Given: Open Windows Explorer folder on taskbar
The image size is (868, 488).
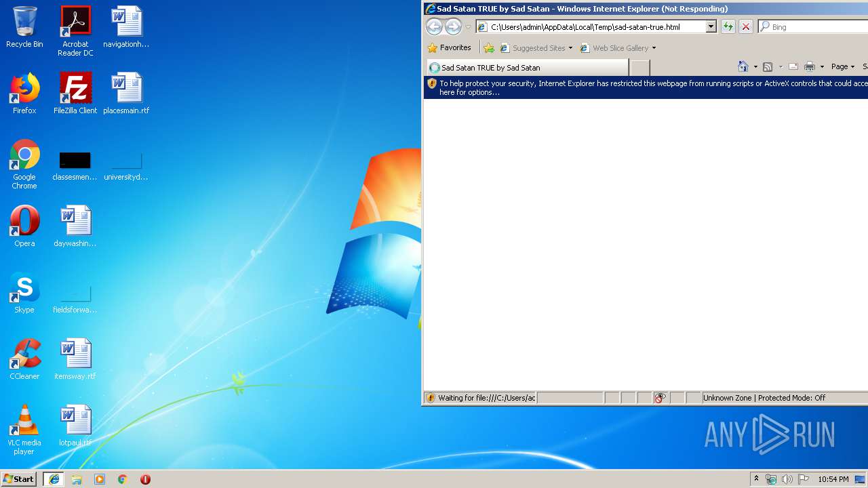Looking at the screenshot, I should [77, 479].
